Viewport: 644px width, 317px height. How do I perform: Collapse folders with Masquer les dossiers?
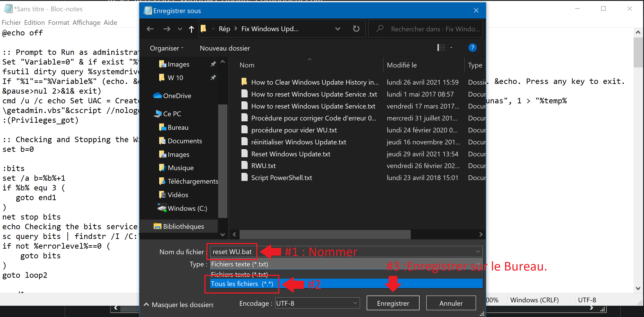(x=179, y=305)
